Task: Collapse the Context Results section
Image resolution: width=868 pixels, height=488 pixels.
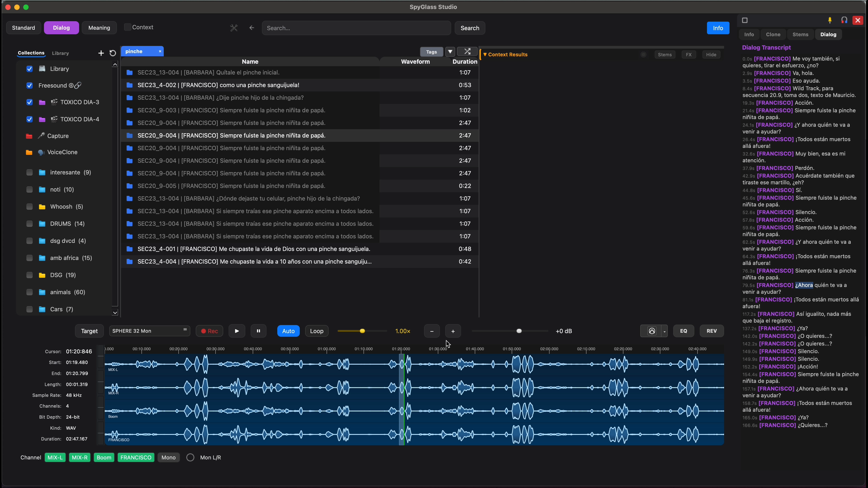Action: point(485,54)
